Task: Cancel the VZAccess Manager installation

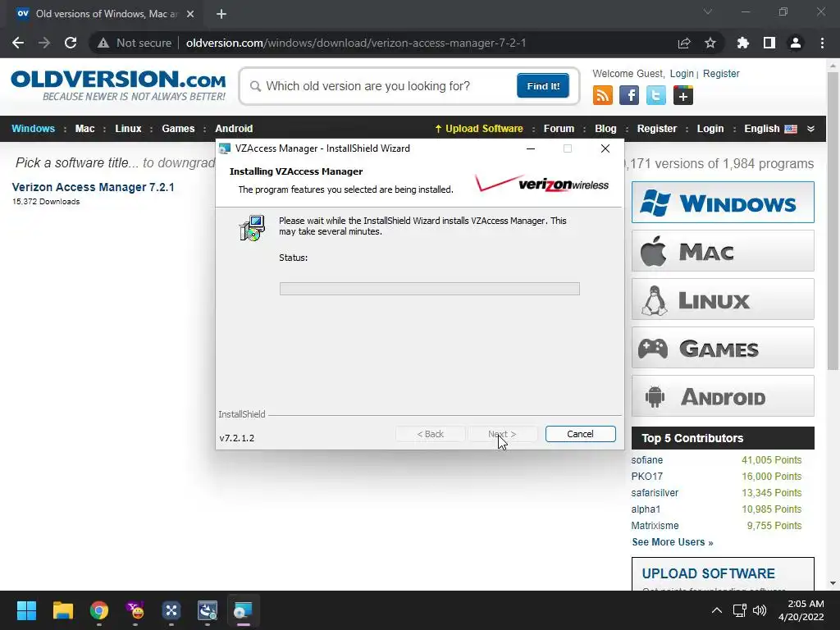Action: 580,434
